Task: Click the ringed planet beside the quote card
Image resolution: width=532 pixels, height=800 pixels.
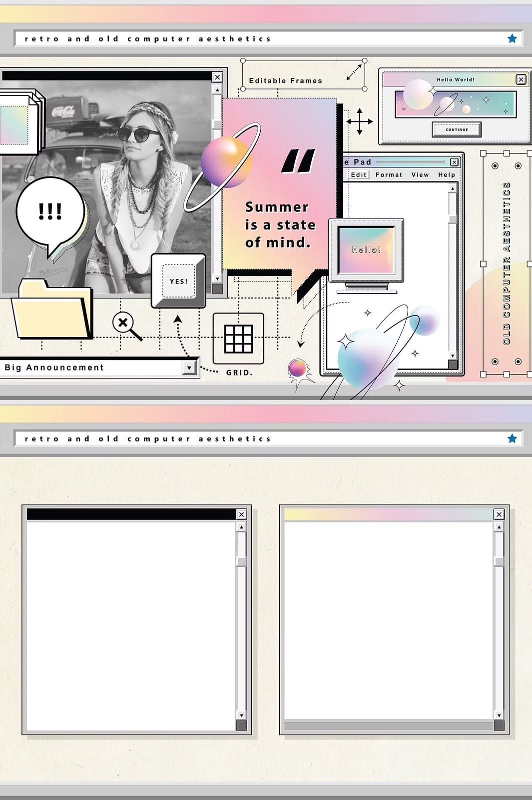Action: click(x=226, y=162)
